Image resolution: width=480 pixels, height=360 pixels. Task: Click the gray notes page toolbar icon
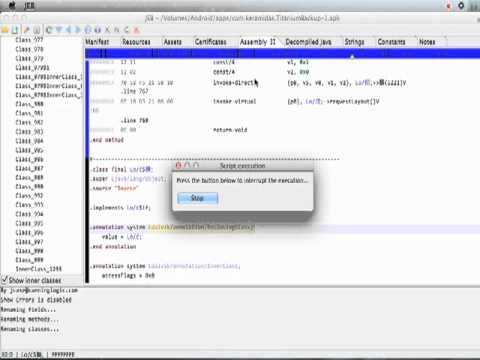coord(37,30)
